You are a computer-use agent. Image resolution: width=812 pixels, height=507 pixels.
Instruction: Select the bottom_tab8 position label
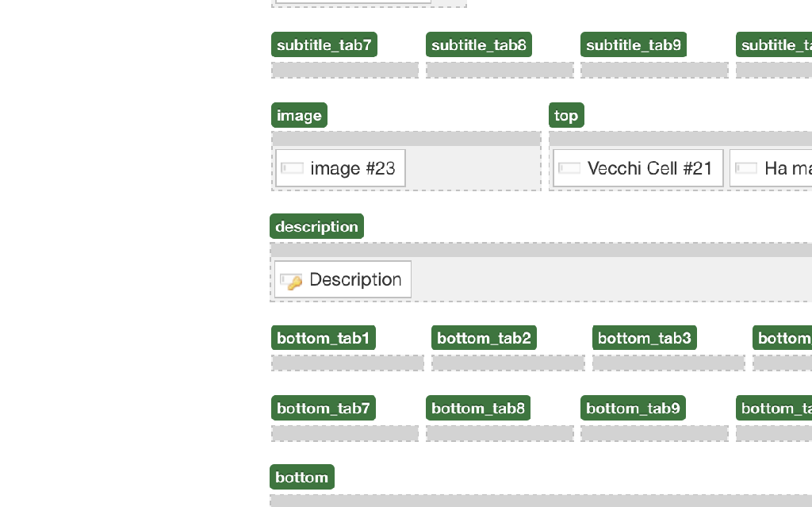[x=478, y=408]
